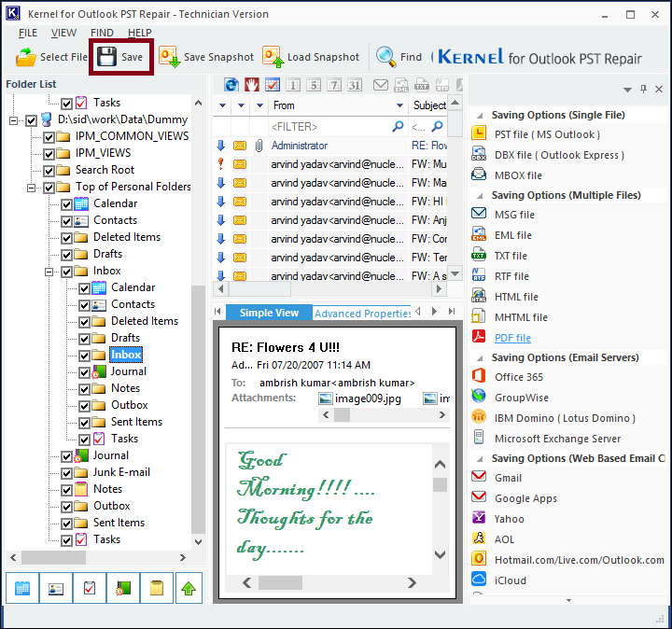Image resolution: width=672 pixels, height=629 pixels.
Task: Uncheck the IPM_COMMON_VIEWS folder checkbox
Action: pos(49,137)
